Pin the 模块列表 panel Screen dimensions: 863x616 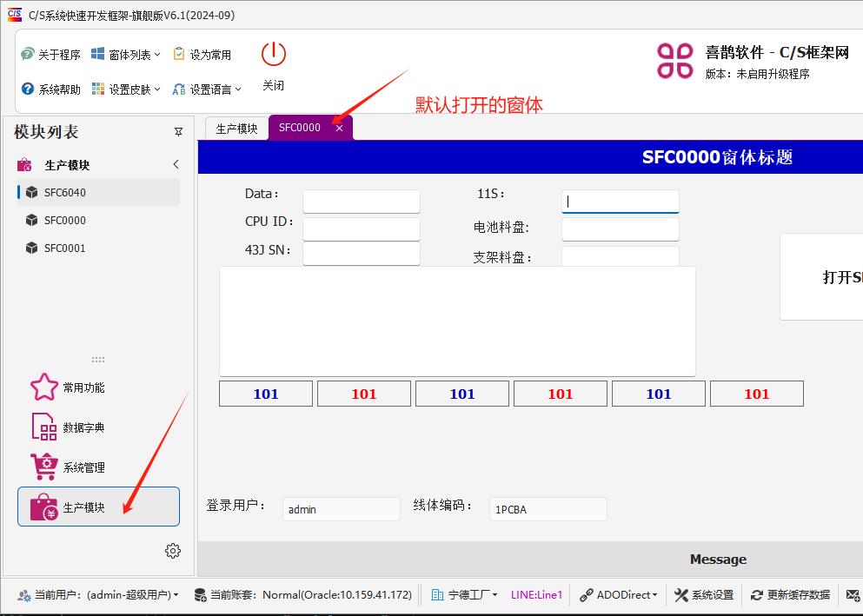pyautogui.click(x=178, y=132)
